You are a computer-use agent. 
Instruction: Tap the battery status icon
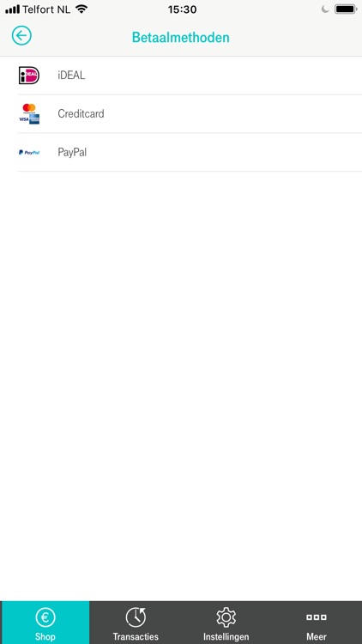(346, 9)
